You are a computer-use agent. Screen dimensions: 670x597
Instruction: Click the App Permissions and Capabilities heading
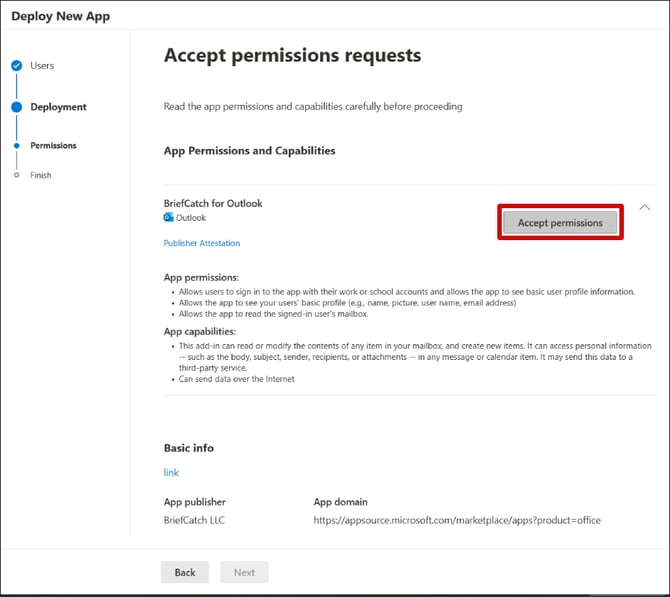coord(250,151)
